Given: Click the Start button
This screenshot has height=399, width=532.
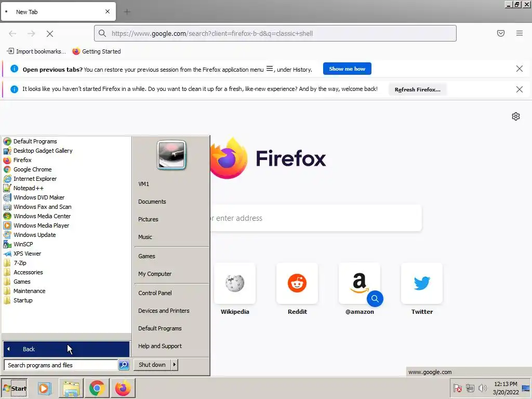Looking at the screenshot, I should point(14,388).
